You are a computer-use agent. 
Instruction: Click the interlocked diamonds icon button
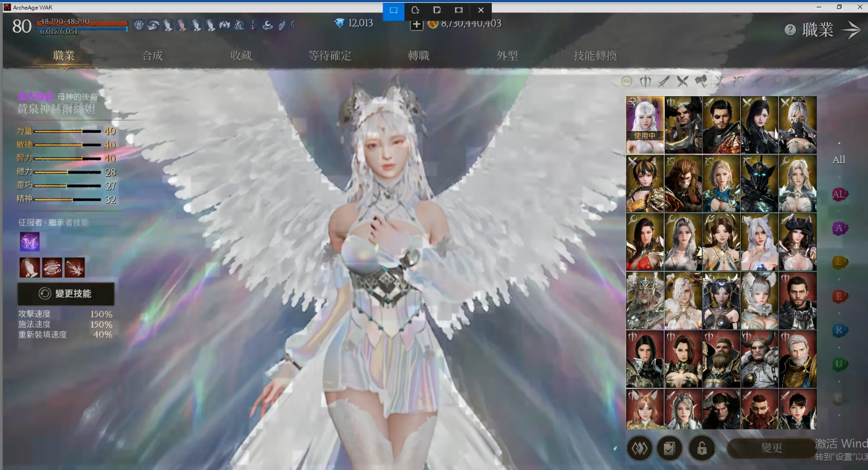(x=639, y=448)
